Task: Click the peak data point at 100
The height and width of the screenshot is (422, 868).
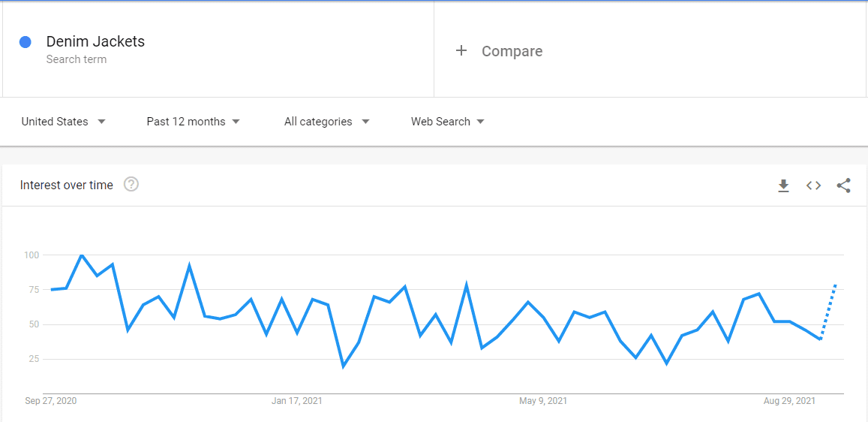Action: 82,255
